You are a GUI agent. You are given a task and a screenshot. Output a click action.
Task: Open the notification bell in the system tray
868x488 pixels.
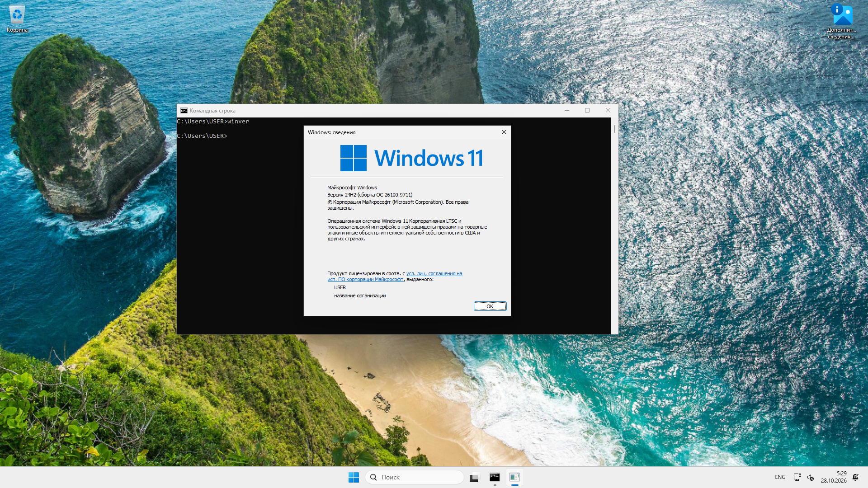pyautogui.click(x=855, y=477)
